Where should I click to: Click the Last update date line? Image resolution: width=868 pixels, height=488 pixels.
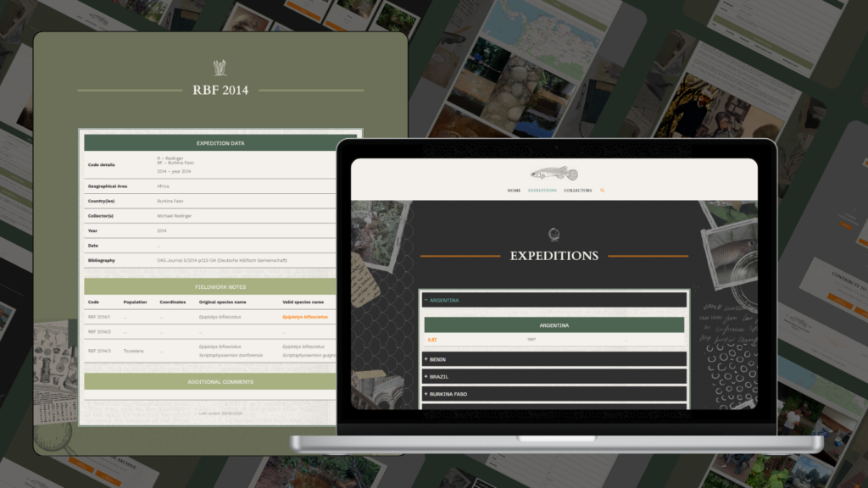click(x=220, y=413)
